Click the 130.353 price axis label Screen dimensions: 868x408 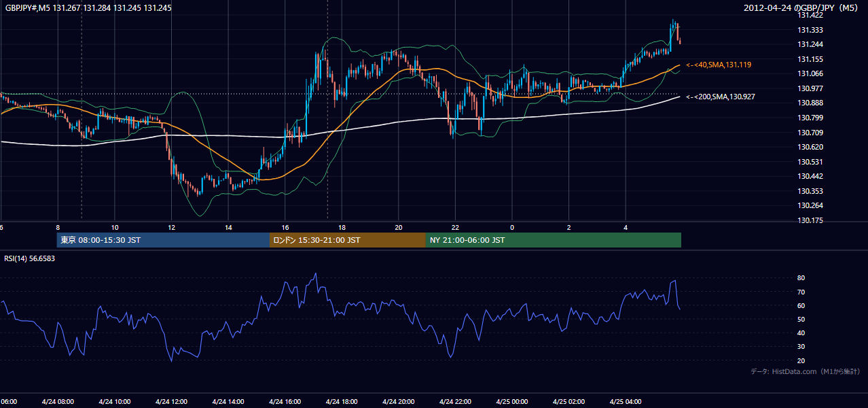tap(810, 191)
